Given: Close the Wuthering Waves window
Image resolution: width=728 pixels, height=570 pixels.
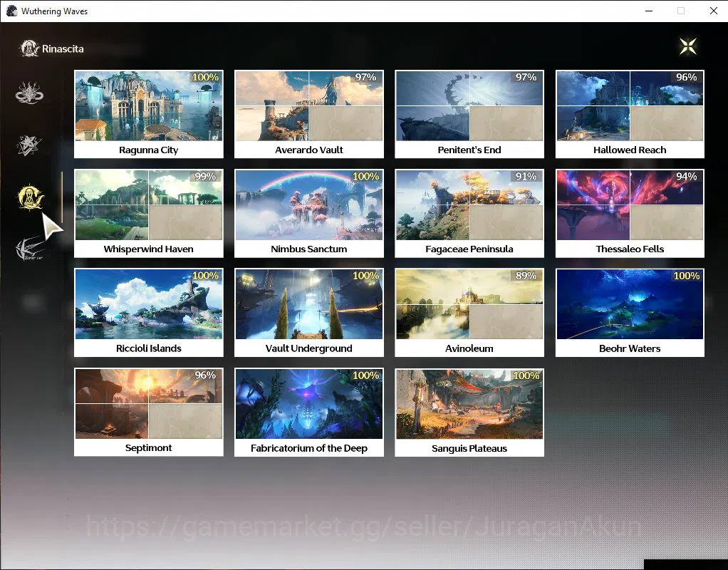Looking at the screenshot, I should [x=714, y=11].
